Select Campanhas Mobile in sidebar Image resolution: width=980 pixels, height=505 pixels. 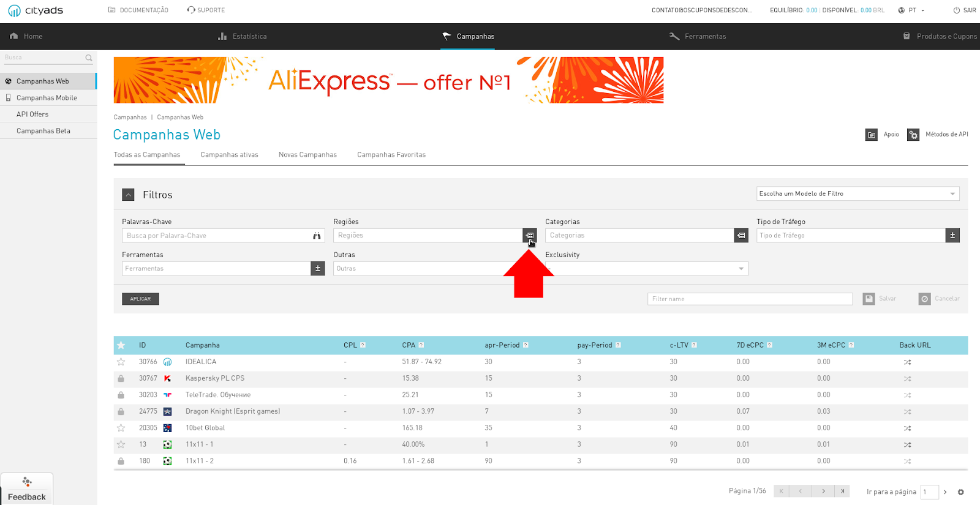pos(48,97)
